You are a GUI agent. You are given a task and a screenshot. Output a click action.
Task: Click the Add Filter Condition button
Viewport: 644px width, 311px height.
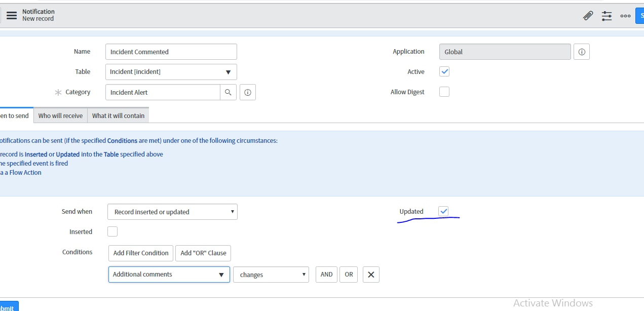140,253
